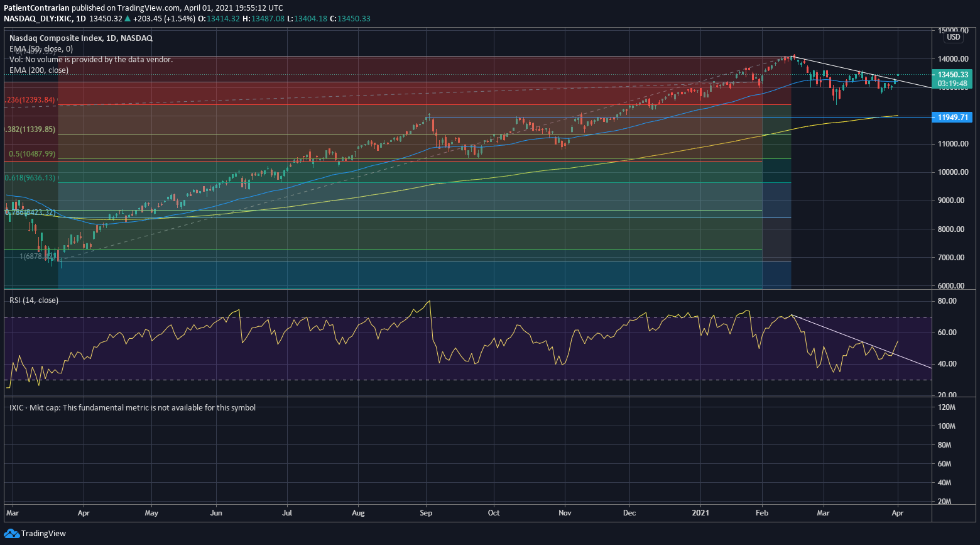This screenshot has width=980, height=545.
Task: Click the TradingView wordmark at bottom left
Action: click(43, 534)
